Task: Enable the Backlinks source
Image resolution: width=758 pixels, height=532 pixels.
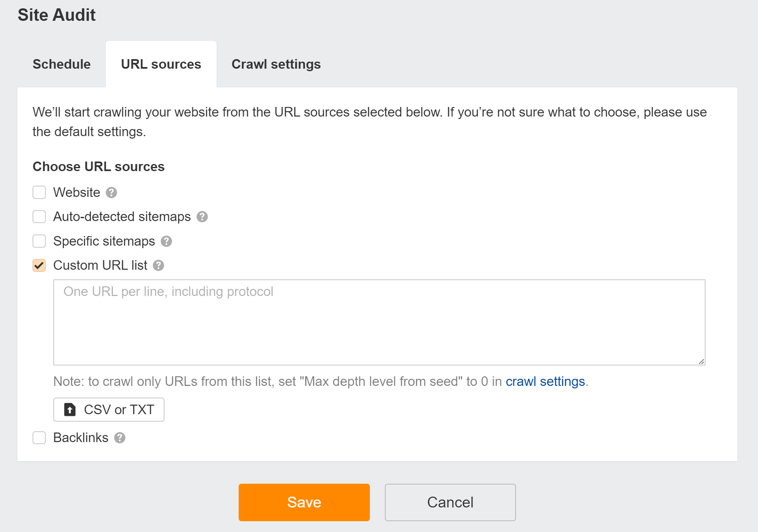Action: coord(39,438)
